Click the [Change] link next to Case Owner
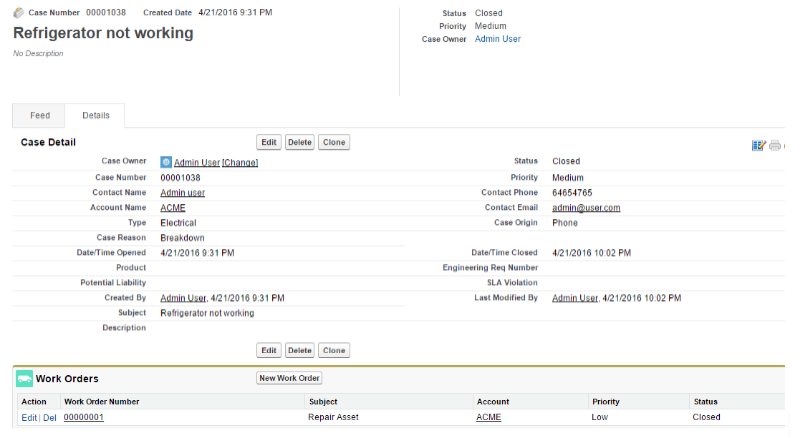Viewport: 810px width, 438px height. click(x=240, y=162)
